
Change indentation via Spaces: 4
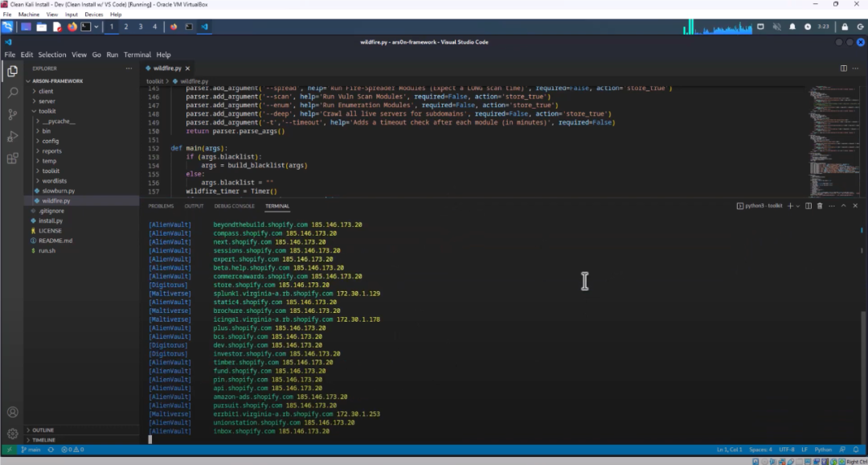(x=760, y=450)
